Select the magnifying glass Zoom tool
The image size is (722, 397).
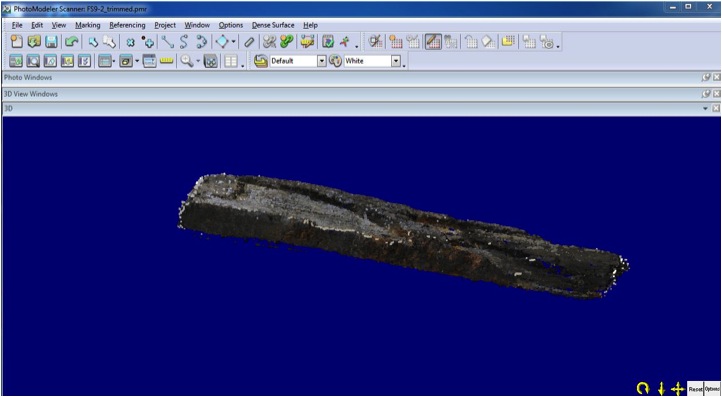coord(186,61)
